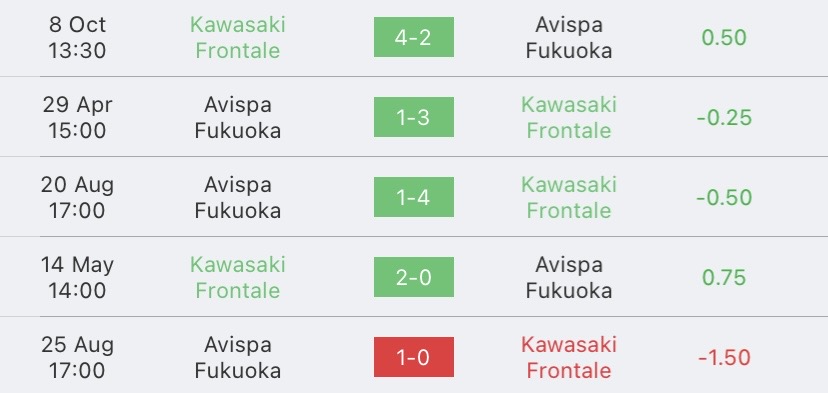
Task: Select Avispa Fukuoka in the 14 May match
Action: tap(569, 277)
